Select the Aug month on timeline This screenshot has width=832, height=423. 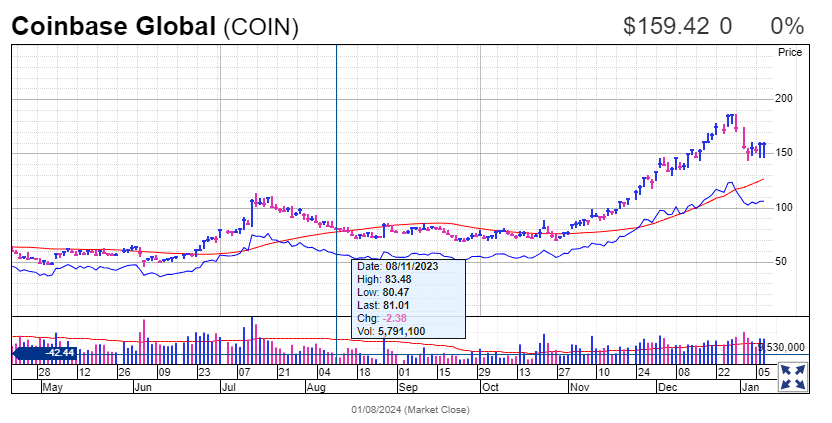(x=317, y=385)
